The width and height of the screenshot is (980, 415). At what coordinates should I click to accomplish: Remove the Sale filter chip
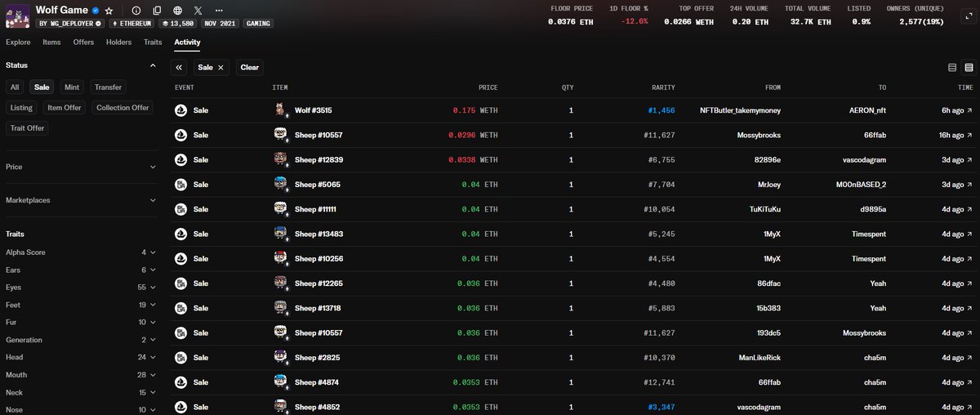[220, 67]
